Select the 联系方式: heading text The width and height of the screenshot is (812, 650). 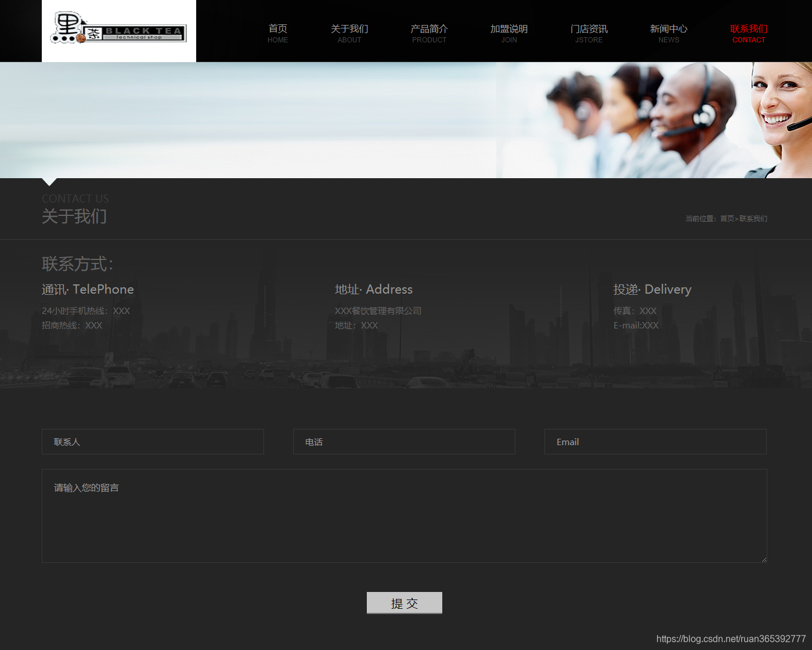pyautogui.click(x=78, y=264)
